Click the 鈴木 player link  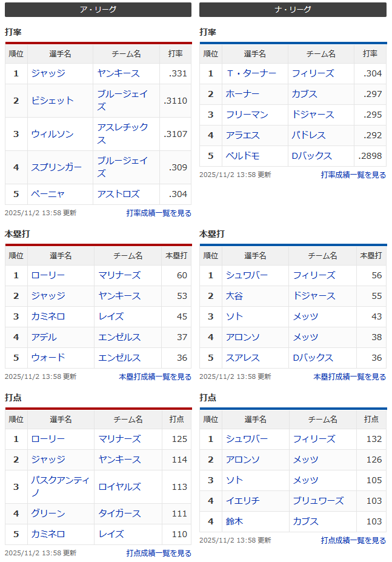(x=234, y=521)
